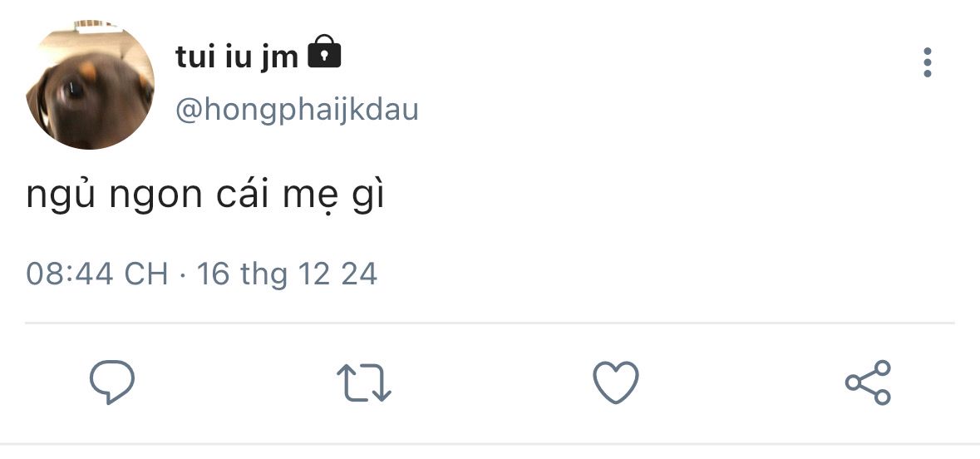Visit the @hongphaijkdau handle link
Viewport: 980px width, 459px height.
[297, 109]
